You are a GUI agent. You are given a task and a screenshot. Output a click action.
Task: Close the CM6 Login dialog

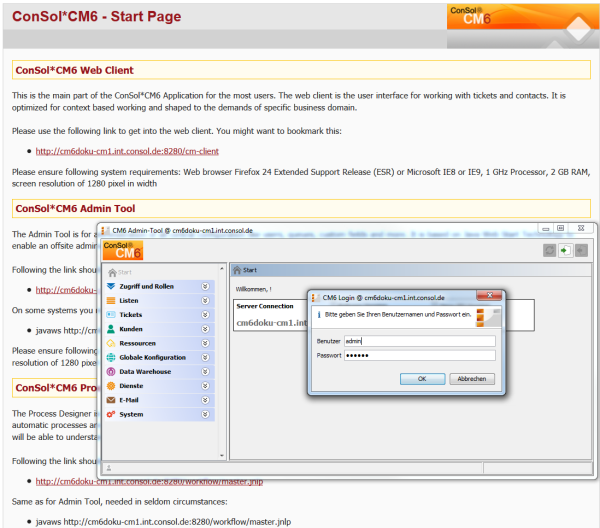click(489, 295)
